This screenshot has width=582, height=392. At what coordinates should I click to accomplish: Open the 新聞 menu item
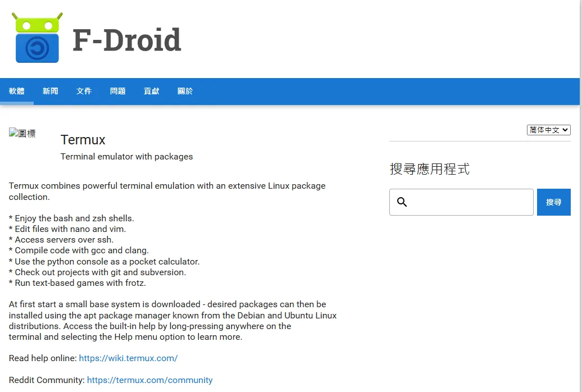click(51, 92)
